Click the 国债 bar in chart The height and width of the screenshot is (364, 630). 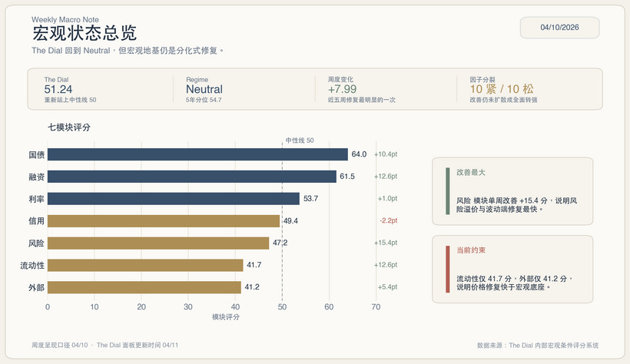pyautogui.click(x=197, y=154)
